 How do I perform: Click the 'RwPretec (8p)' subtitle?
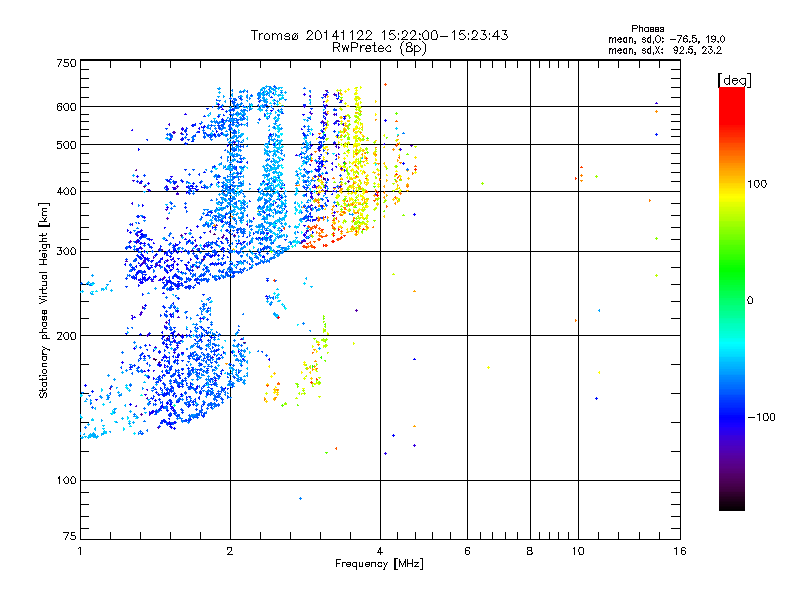click(x=379, y=48)
